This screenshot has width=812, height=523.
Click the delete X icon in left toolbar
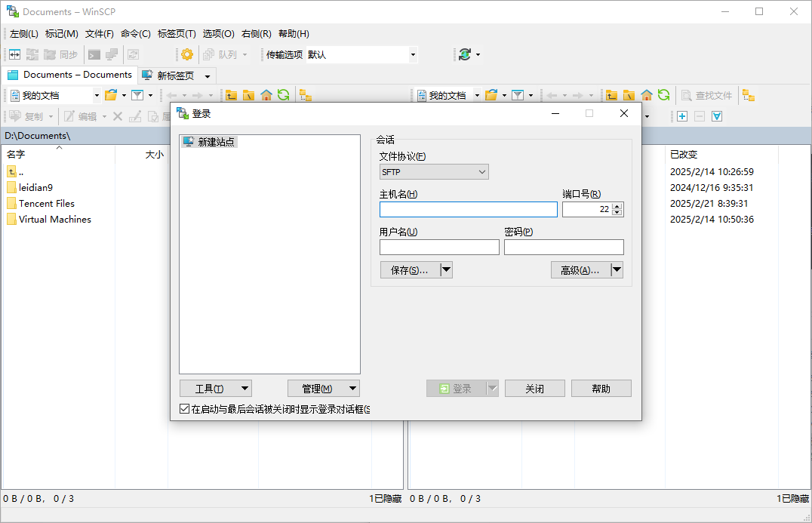pos(118,116)
